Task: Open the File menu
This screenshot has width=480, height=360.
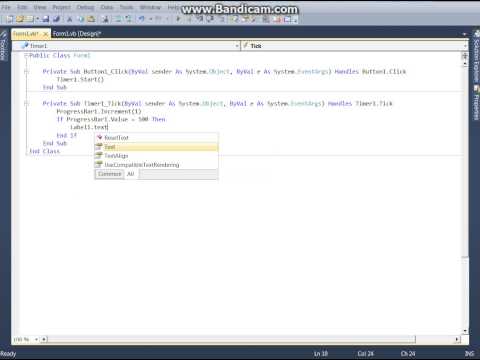Action: [6, 7]
